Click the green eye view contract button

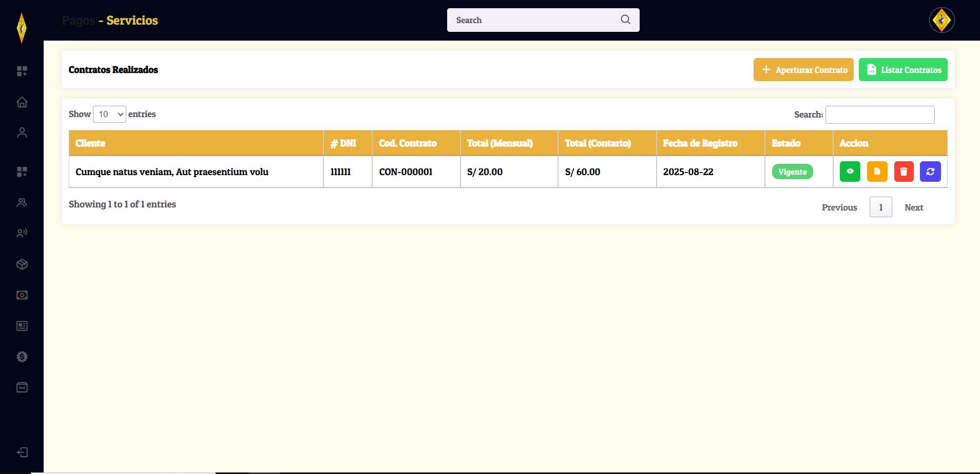pyautogui.click(x=850, y=172)
